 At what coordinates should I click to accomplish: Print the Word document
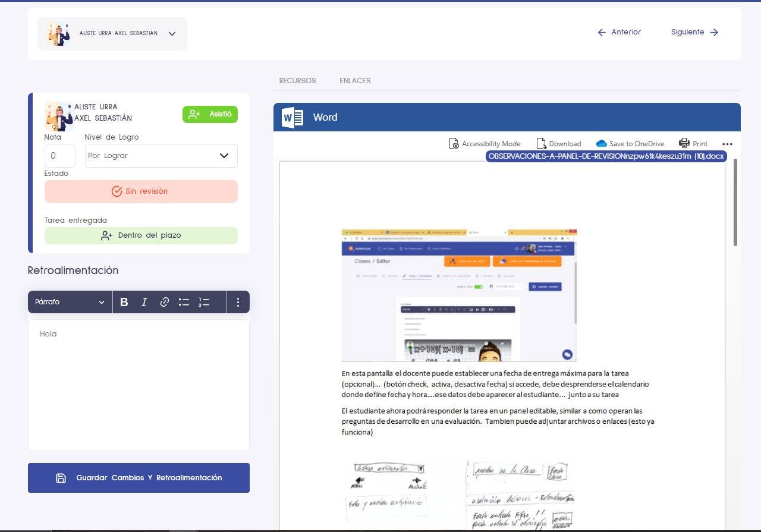pyautogui.click(x=693, y=144)
